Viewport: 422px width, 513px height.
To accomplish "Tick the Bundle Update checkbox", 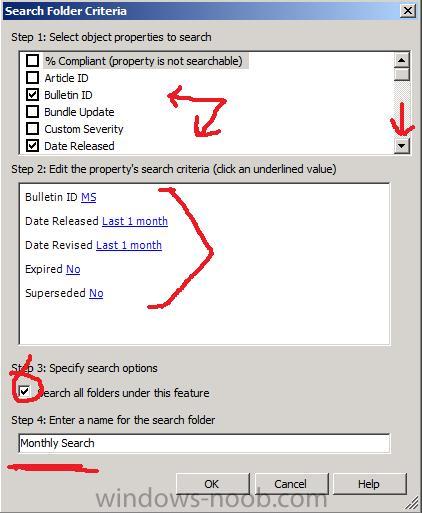I will [x=32, y=112].
